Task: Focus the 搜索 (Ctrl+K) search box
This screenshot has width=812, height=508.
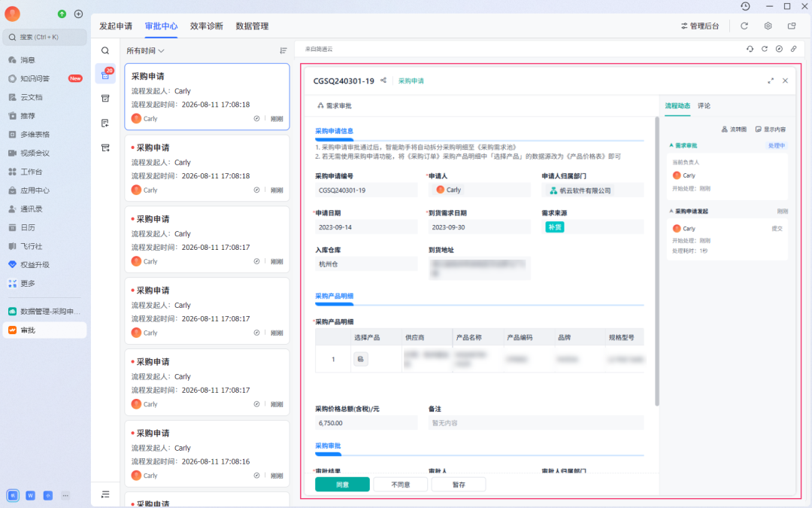Action: [x=44, y=38]
